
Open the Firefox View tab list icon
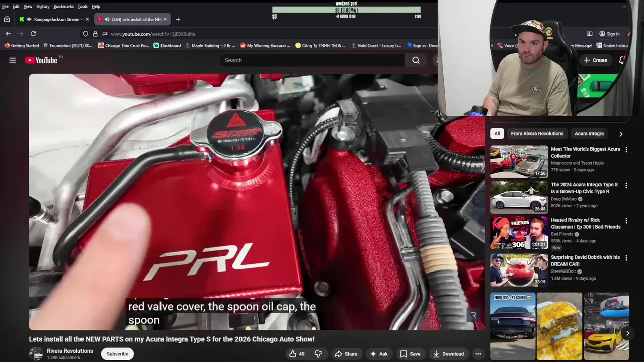7,19
